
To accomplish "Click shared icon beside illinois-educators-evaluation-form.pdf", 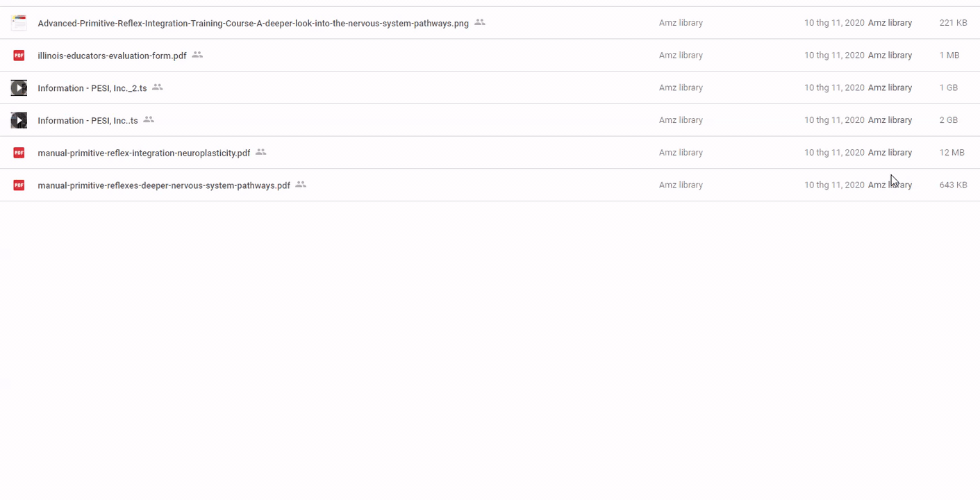I will [x=197, y=55].
